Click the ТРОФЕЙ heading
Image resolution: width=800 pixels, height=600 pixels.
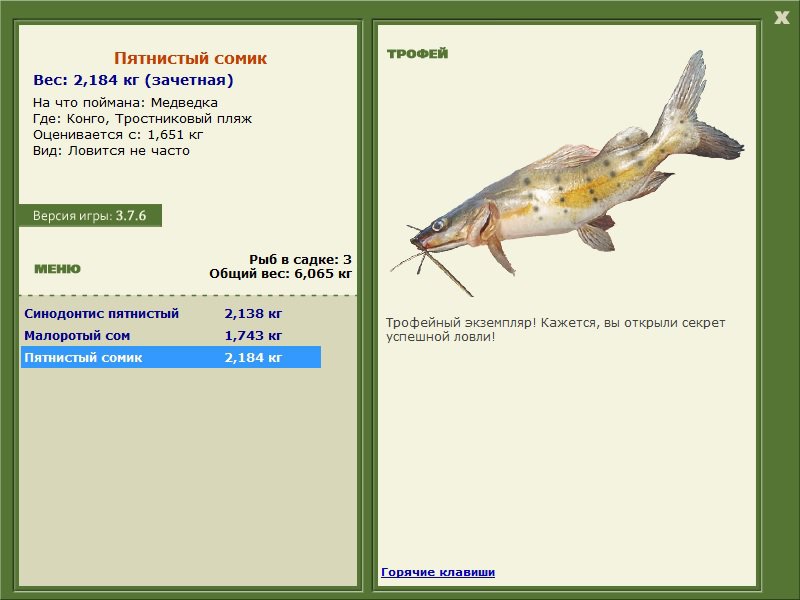click(417, 54)
